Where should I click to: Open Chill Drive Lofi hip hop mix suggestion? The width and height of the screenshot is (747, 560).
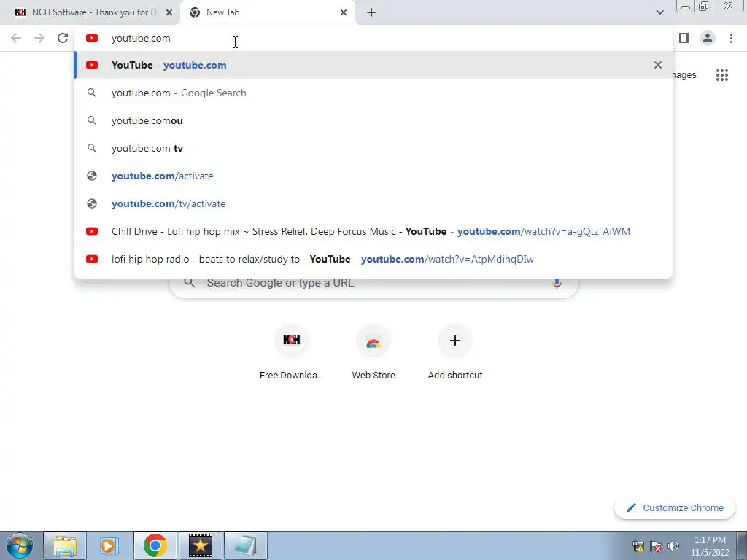[x=373, y=231]
